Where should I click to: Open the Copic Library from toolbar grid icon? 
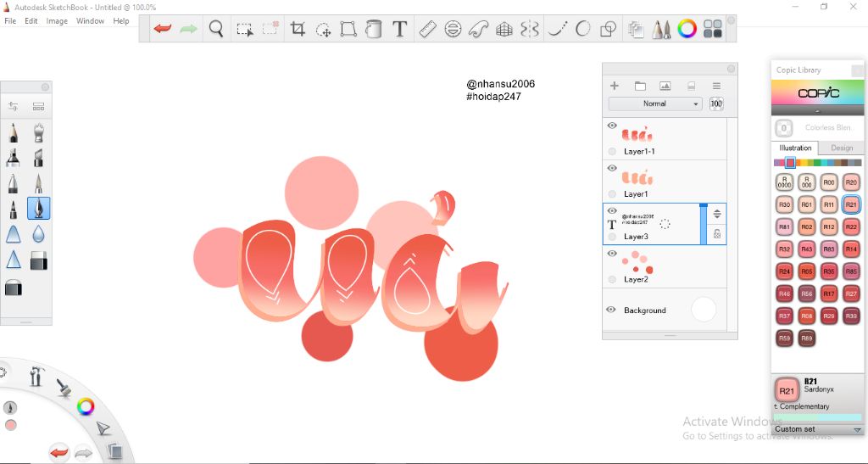[713, 29]
